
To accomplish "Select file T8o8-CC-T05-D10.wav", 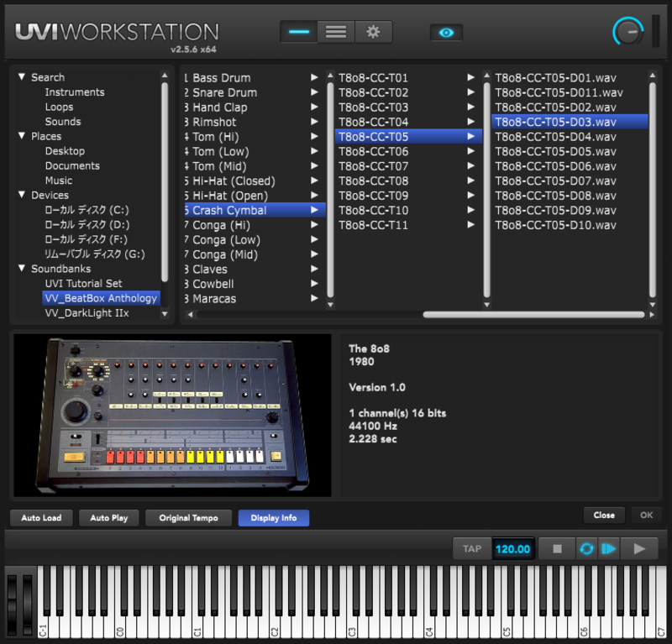I will point(570,225).
